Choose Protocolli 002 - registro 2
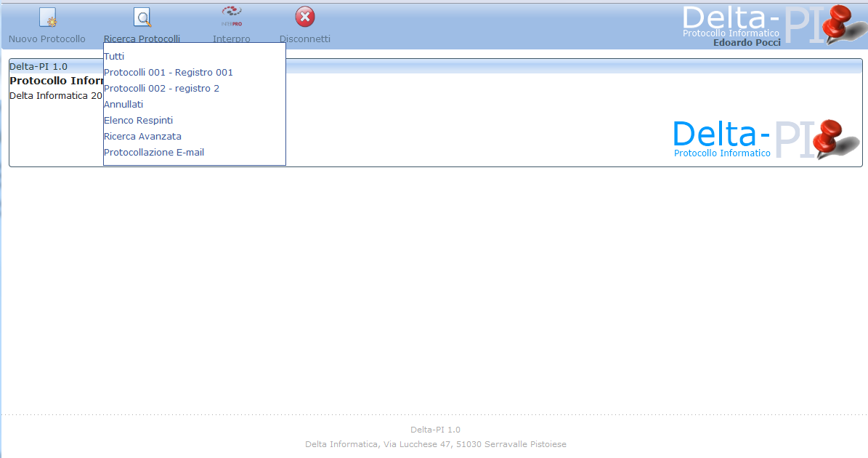This screenshot has width=868, height=458. coord(162,89)
